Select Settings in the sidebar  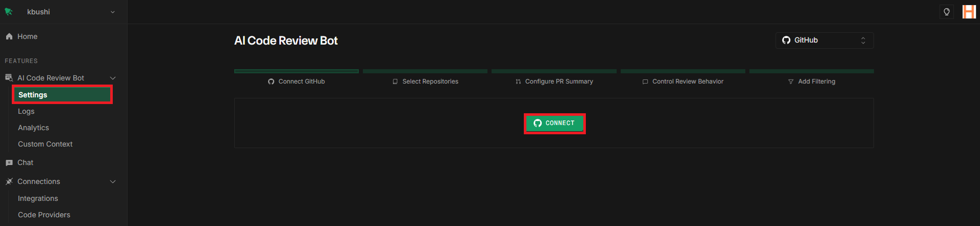point(62,95)
